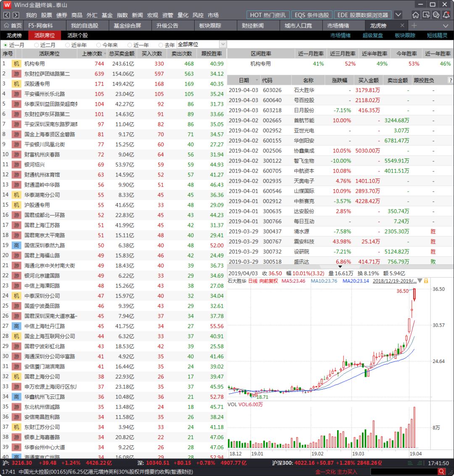Image resolution: width=454 pixels, height=476 pixels.
Task: Select the 近一年 radio button
Action: (129, 45)
